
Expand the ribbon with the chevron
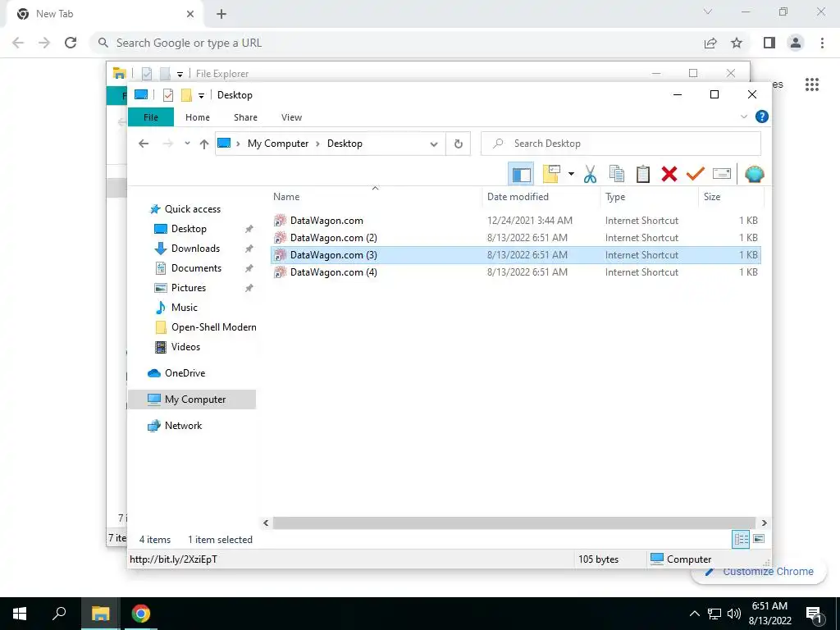point(743,116)
